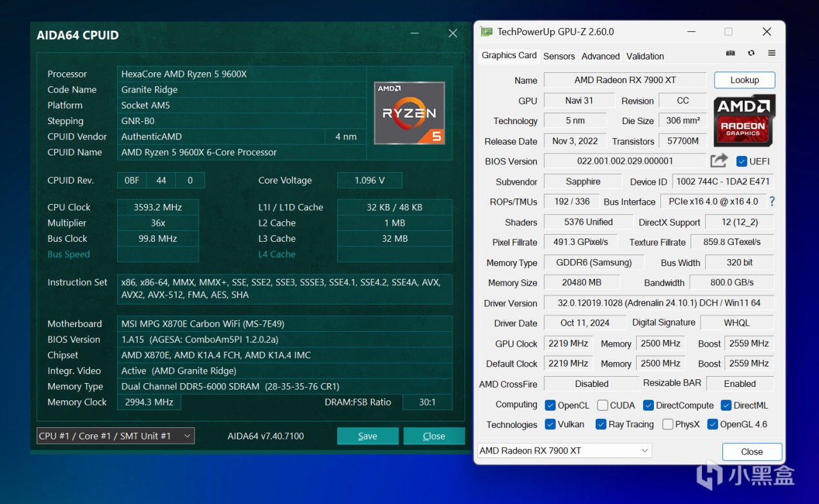
Task: Enable the PhysX checkbox
Action: pos(668,424)
